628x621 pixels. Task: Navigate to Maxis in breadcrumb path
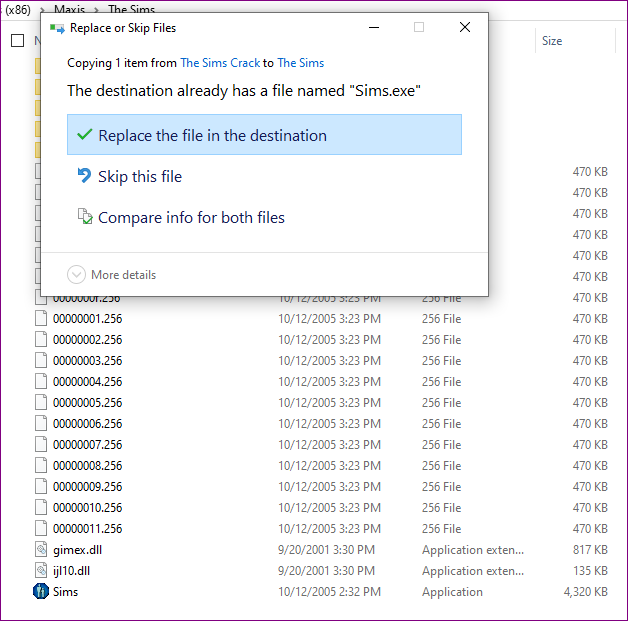69,9
